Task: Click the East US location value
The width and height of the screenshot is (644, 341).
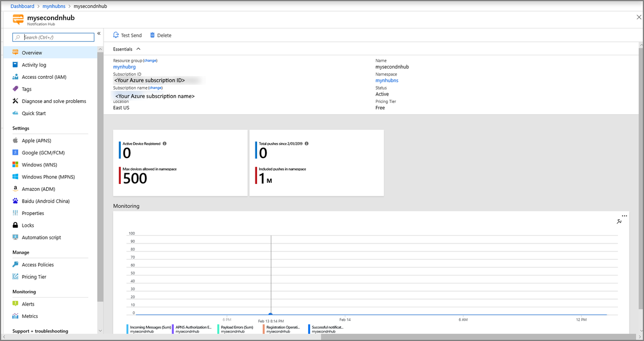Action: (x=121, y=108)
